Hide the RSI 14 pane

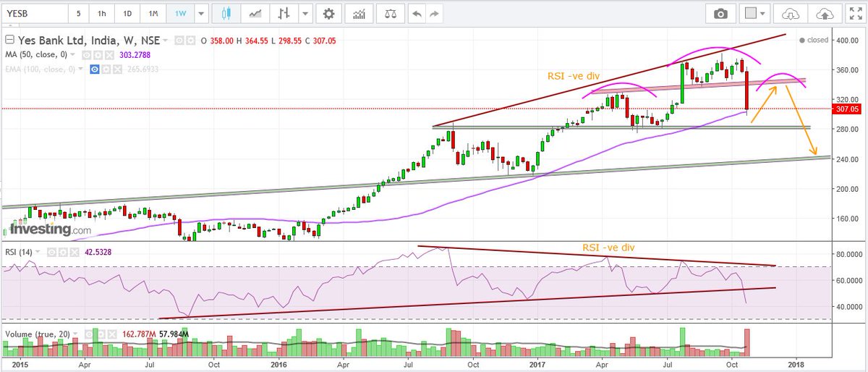coord(51,252)
